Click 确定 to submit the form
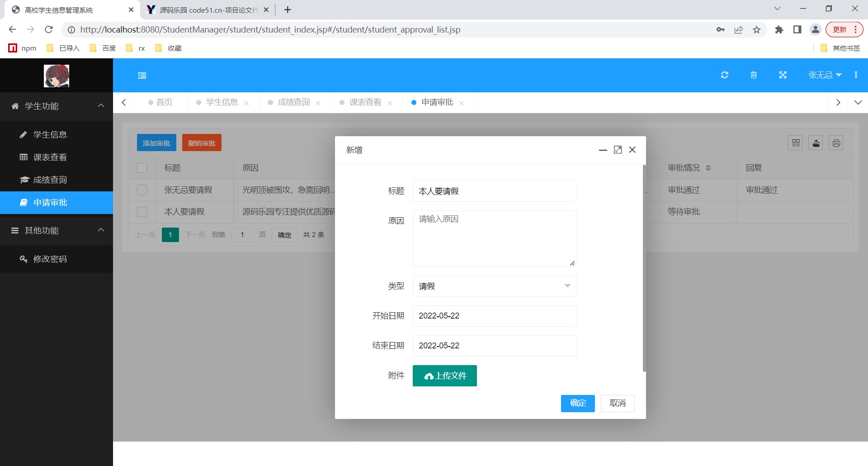This screenshot has width=868, height=466. point(577,403)
